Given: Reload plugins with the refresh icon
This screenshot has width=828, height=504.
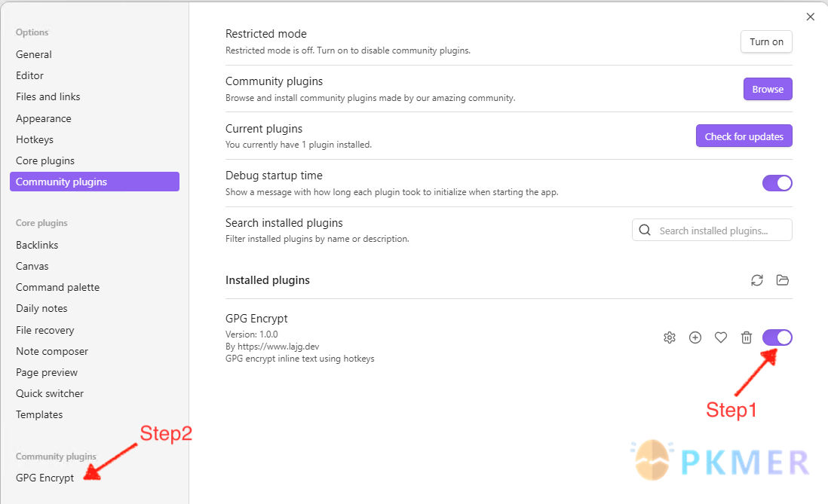Looking at the screenshot, I should [757, 280].
